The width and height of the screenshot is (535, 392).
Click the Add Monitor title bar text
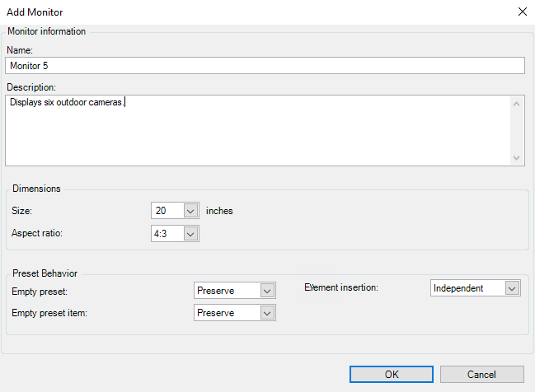[35, 12]
